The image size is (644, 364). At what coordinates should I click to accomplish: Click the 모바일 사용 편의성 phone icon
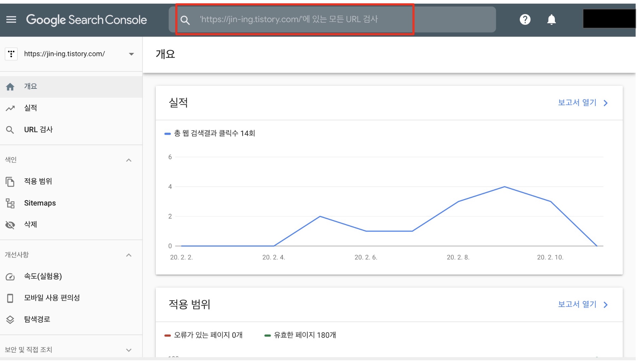click(10, 298)
